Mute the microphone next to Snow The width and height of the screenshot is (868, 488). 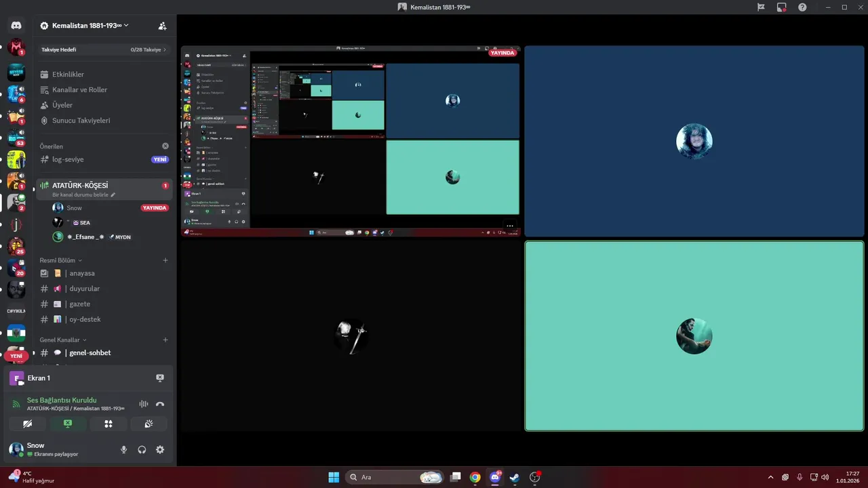(123, 449)
